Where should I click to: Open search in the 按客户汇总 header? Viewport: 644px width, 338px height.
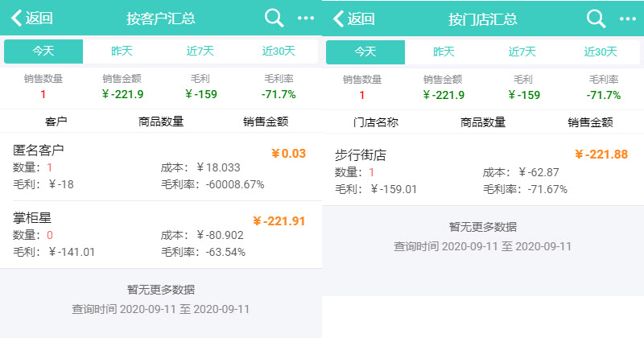click(274, 19)
